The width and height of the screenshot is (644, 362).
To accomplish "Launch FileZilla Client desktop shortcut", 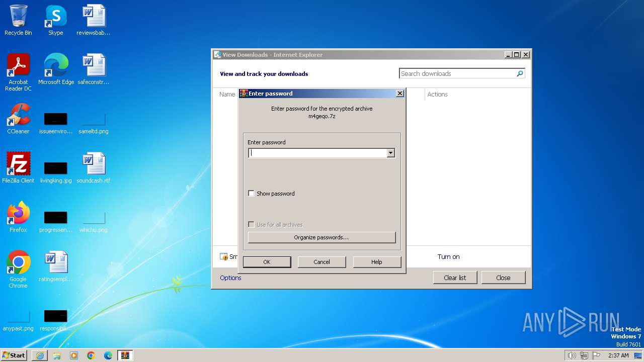I will (18, 168).
